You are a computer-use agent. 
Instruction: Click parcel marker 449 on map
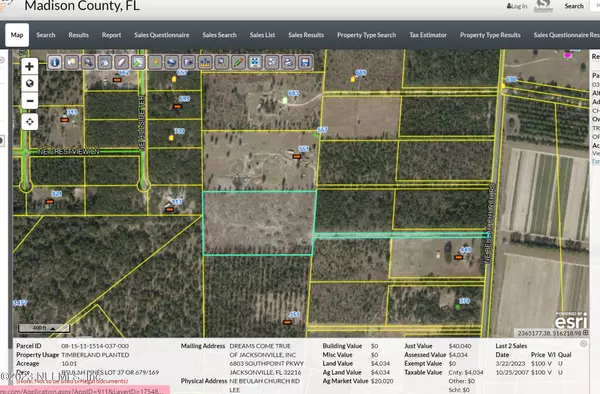(458, 257)
